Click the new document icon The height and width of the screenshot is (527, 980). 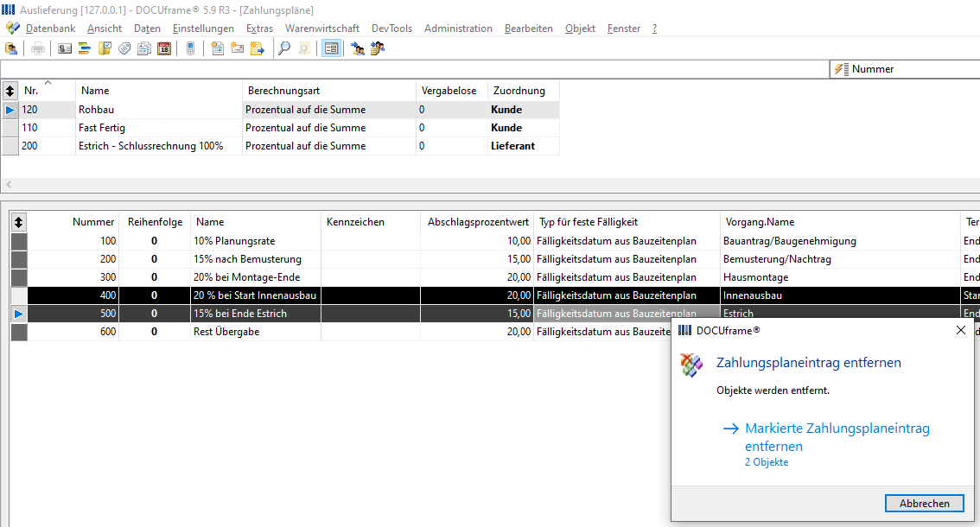217,48
